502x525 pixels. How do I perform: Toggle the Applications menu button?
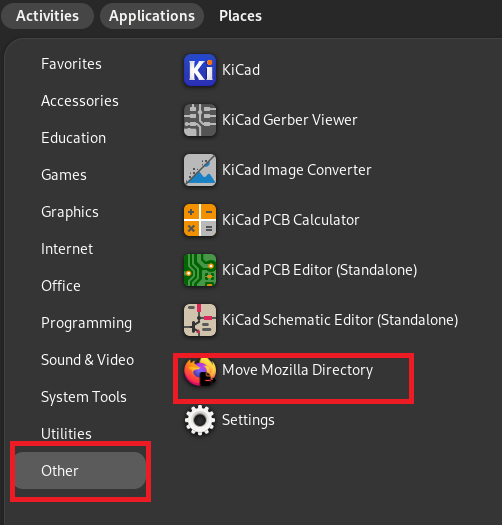click(152, 16)
